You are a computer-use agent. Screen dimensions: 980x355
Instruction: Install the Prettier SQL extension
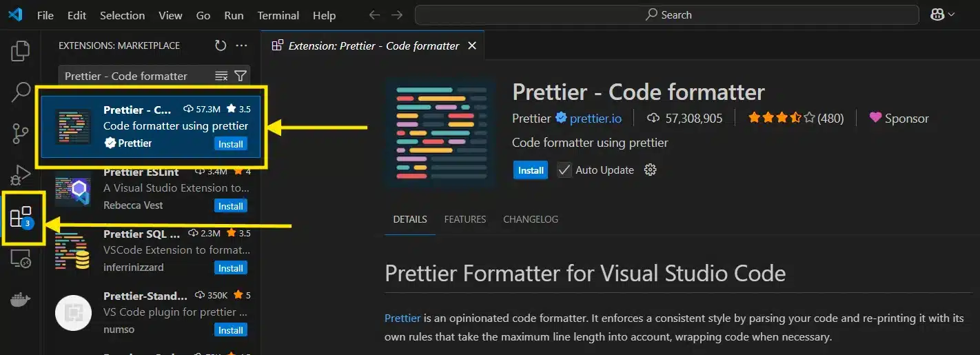click(231, 268)
